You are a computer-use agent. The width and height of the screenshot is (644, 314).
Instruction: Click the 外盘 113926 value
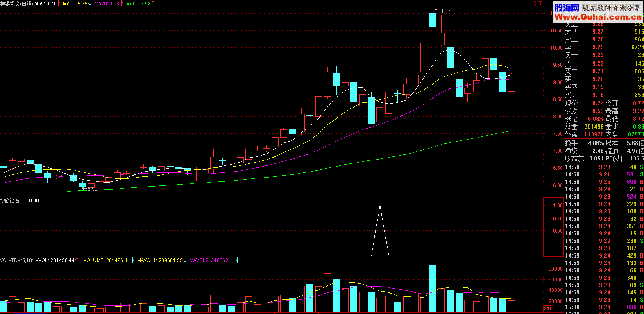594,134
